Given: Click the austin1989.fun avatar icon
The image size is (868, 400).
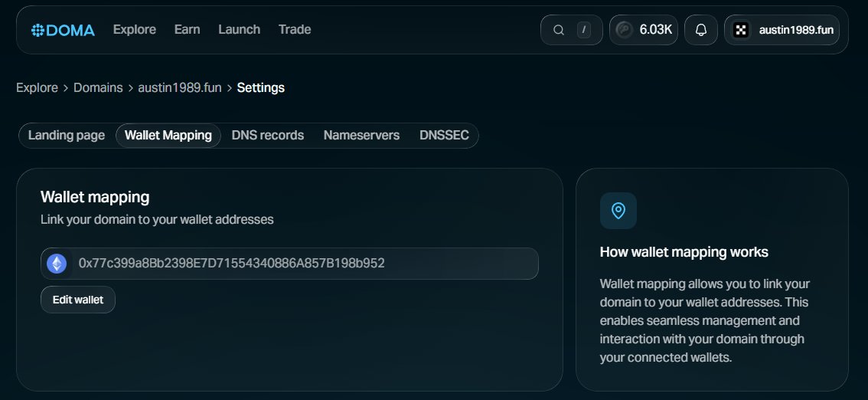Looking at the screenshot, I should [x=741, y=30].
